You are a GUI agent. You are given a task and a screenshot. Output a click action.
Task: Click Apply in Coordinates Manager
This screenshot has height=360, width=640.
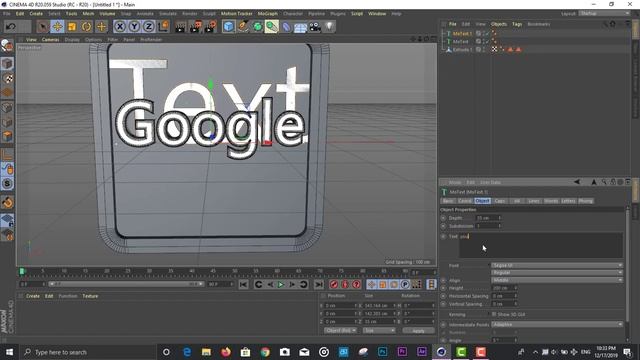coord(418,331)
